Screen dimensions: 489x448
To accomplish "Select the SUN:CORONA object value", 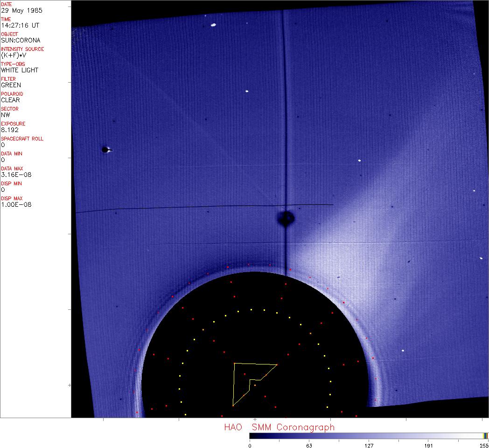I will pos(21,40).
